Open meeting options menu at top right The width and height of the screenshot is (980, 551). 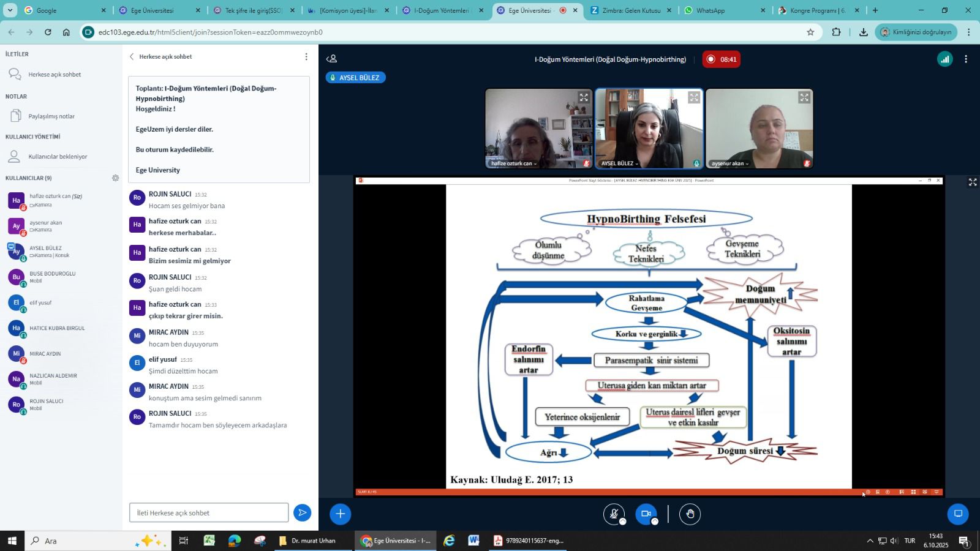966,59
